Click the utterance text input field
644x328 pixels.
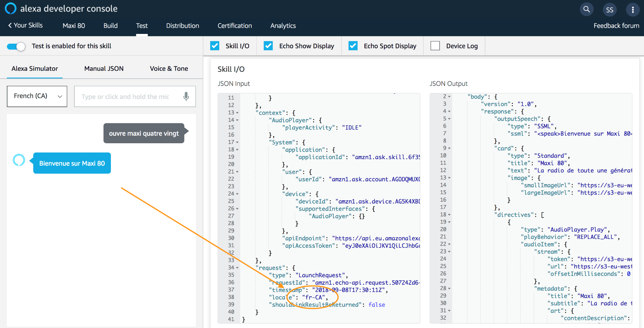coord(135,96)
